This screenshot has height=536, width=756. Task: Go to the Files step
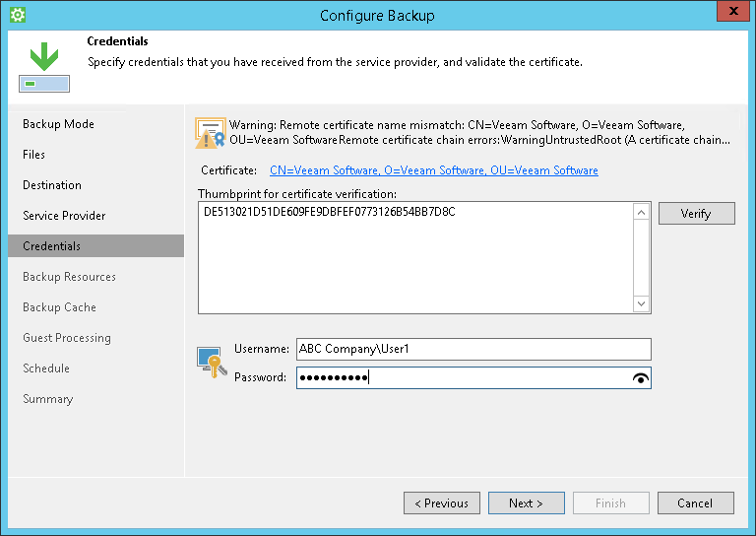coord(34,155)
